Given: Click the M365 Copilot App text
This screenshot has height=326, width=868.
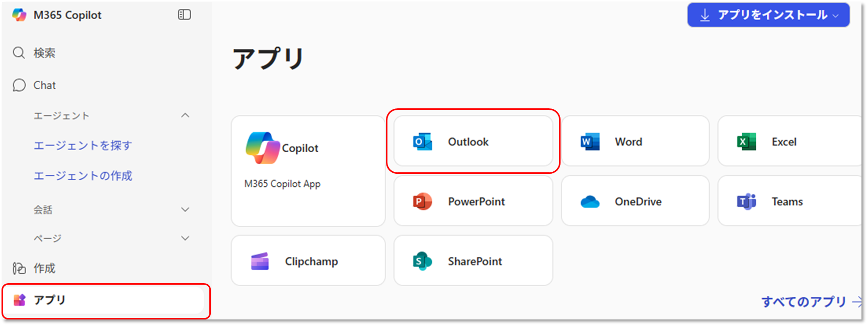Looking at the screenshot, I should [x=282, y=184].
